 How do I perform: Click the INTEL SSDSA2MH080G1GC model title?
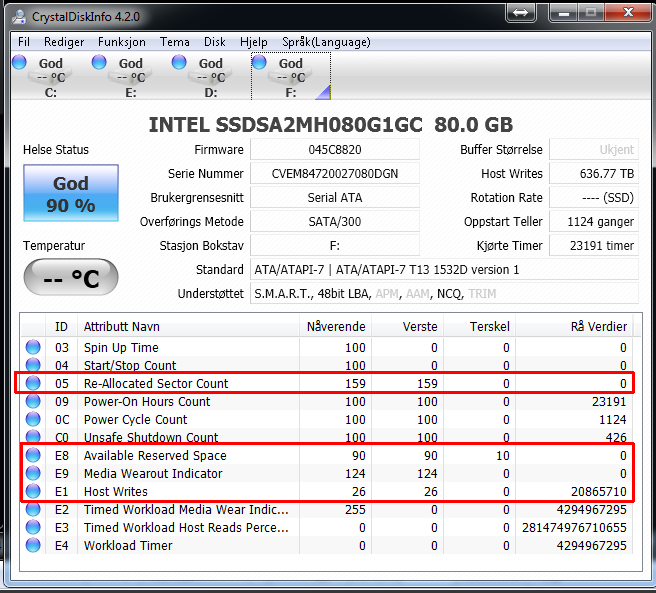point(331,125)
